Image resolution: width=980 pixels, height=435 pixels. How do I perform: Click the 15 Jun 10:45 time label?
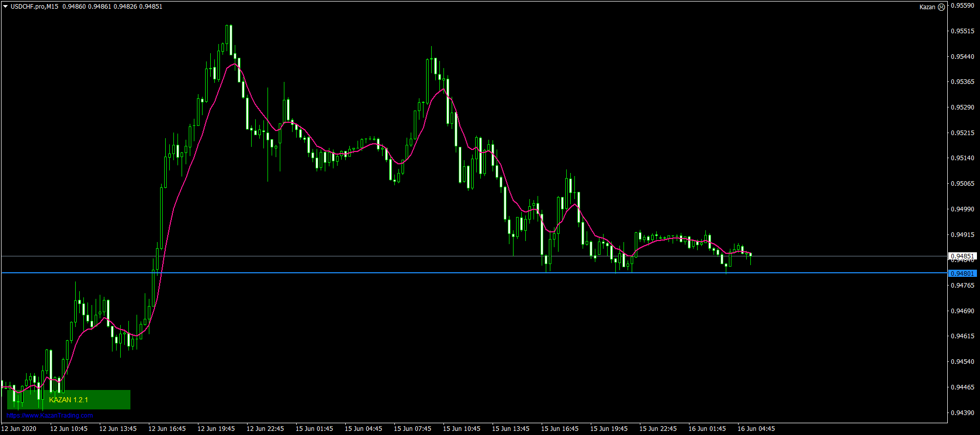461,429
